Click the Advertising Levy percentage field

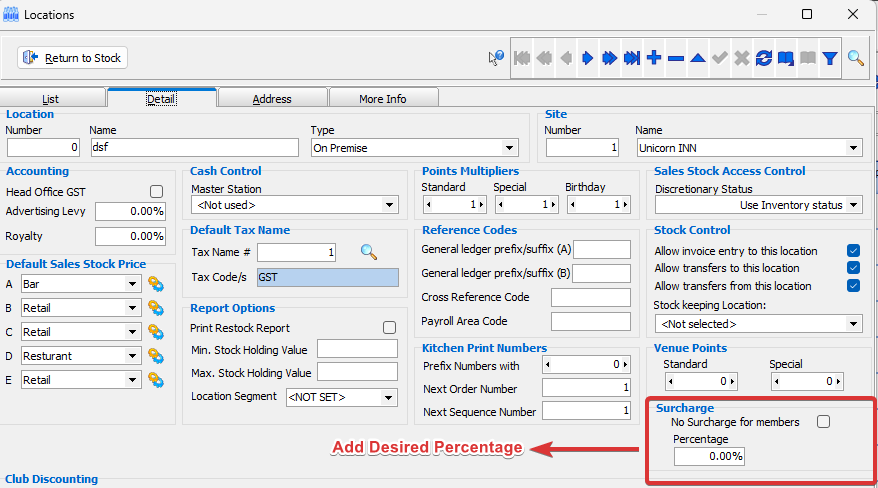(x=130, y=212)
